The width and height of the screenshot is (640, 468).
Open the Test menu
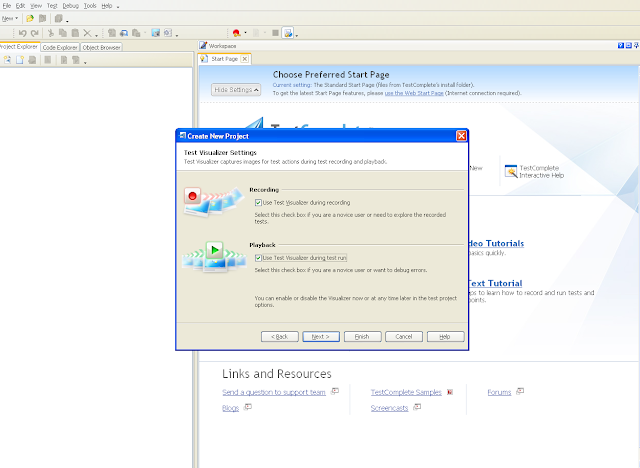coord(52,6)
